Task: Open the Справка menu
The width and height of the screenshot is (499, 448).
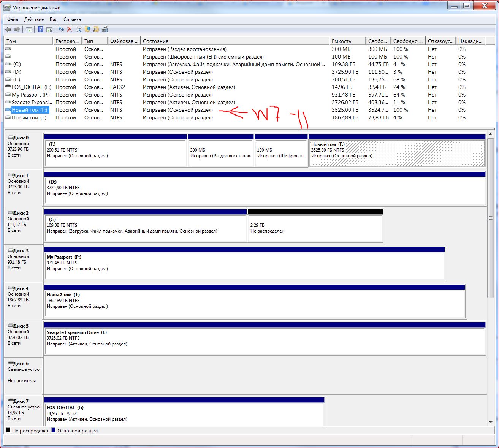Action: (72, 19)
